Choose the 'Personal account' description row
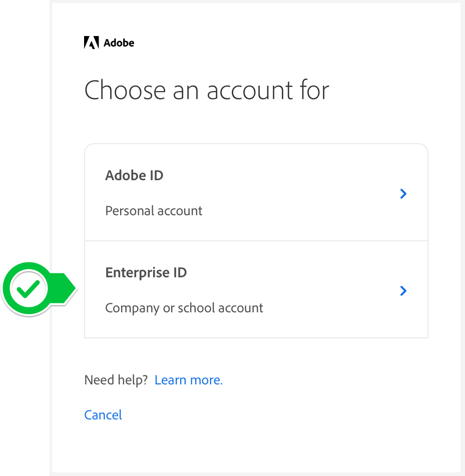The image size is (465, 476). click(154, 211)
